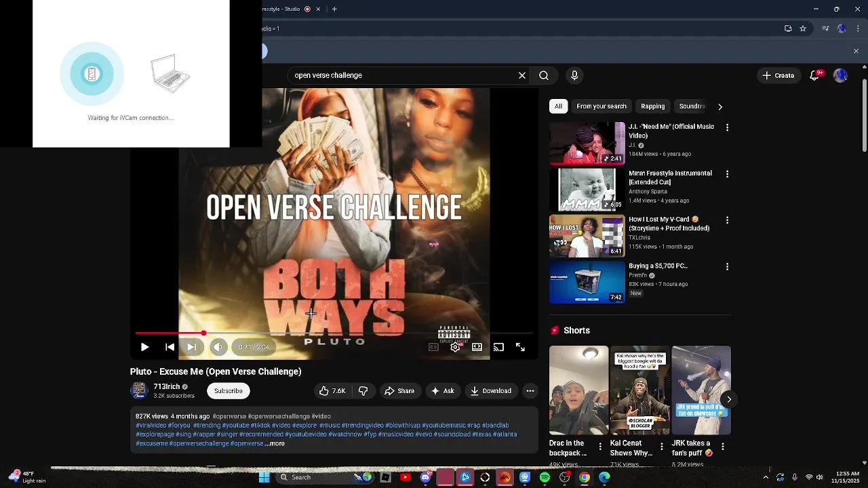Image resolution: width=868 pixels, height=488 pixels.
Task: Select the Rapping filter chip
Action: click(x=653, y=106)
